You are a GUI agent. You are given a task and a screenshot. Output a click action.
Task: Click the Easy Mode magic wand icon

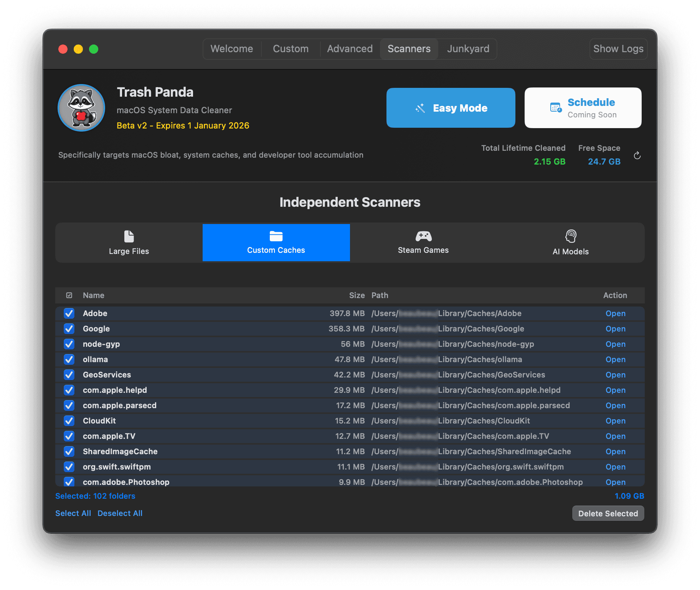tap(420, 108)
